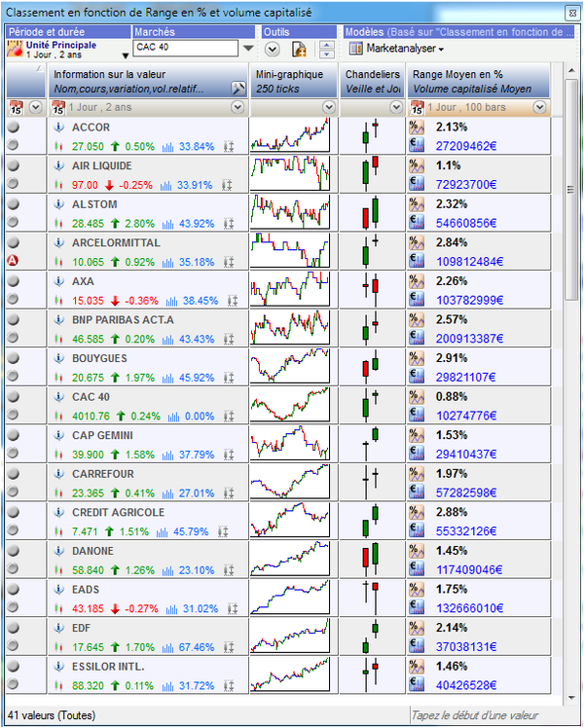Viewport: 584px width, 728px height.
Task: Open the dropdown in the first filter column
Action: 36,108
